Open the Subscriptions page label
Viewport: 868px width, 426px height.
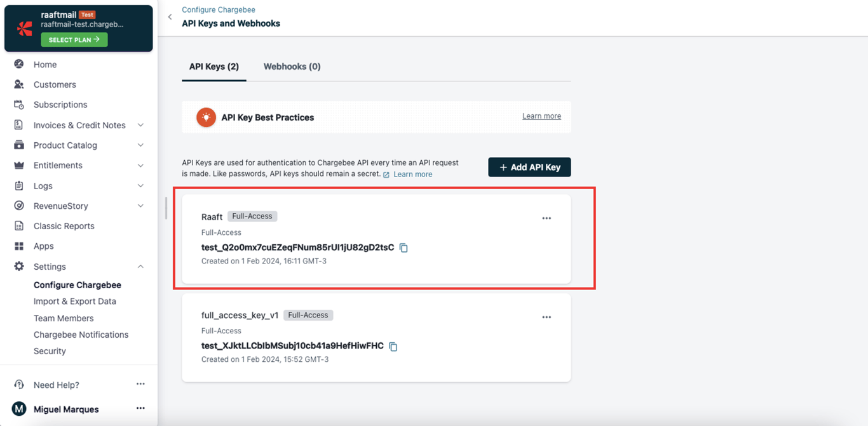(x=60, y=105)
